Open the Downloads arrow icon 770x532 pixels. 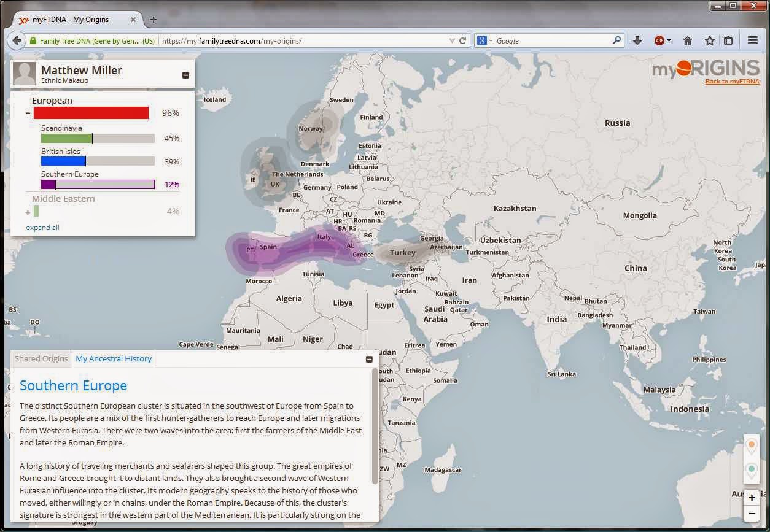click(x=637, y=40)
